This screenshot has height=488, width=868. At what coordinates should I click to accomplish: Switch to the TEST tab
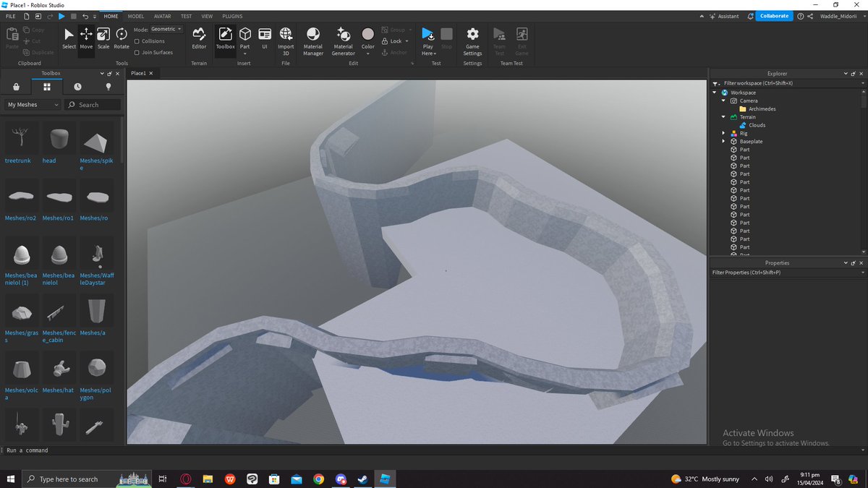pyautogui.click(x=187, y=16)
